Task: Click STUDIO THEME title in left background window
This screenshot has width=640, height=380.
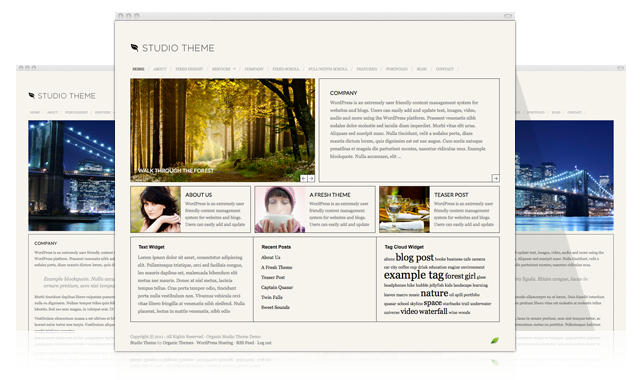Action: 67,96
